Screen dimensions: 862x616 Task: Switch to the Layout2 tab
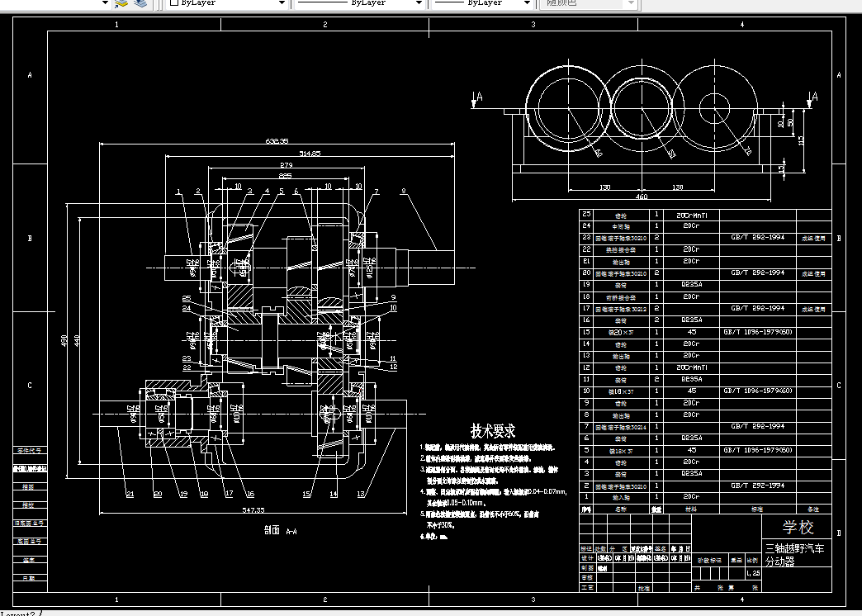tap(19, 614)
